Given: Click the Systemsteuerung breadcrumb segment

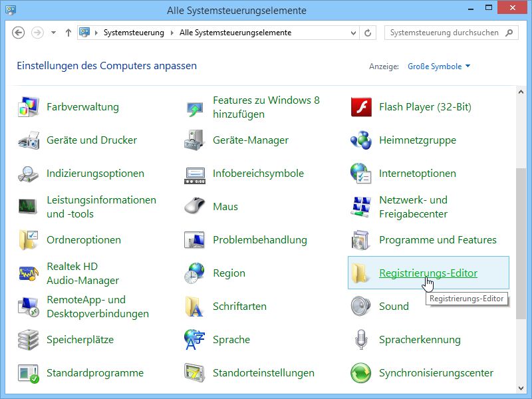Looking at the screenshot, I should [134, 33].
